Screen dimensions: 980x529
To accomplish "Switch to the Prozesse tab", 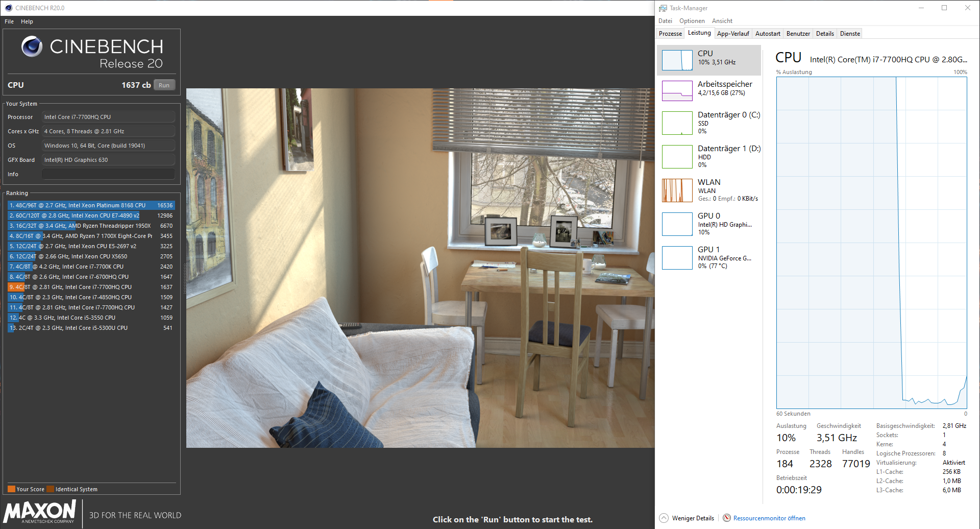I will [670, 34].
